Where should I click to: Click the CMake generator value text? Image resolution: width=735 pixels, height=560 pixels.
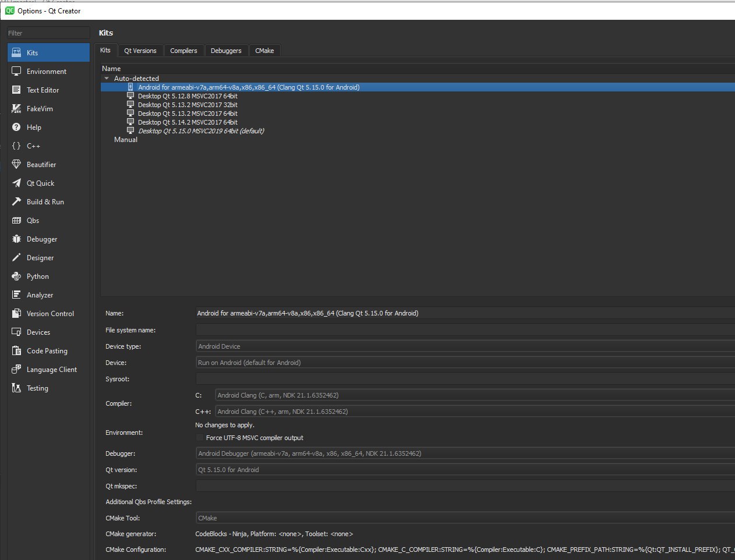click(274, 534)
